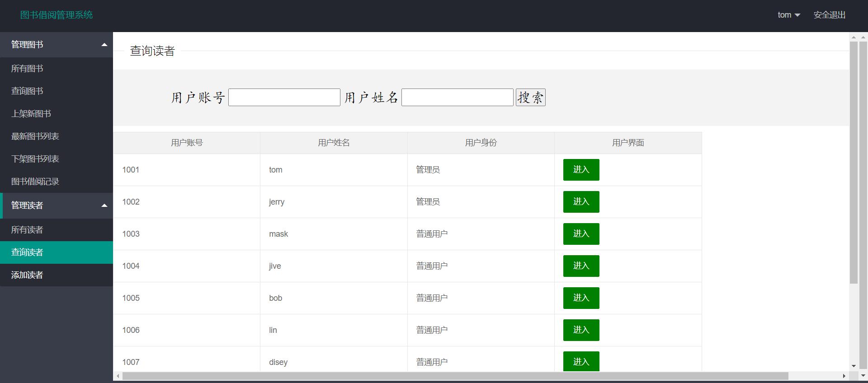Open the 图书借阅管理系统 home logo link

point(57,15)
